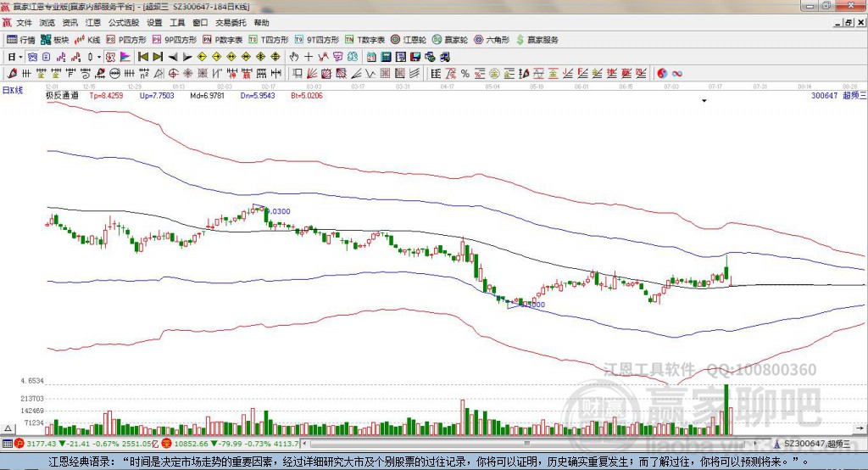Select the red pencil drawing tool

point(12,73)
